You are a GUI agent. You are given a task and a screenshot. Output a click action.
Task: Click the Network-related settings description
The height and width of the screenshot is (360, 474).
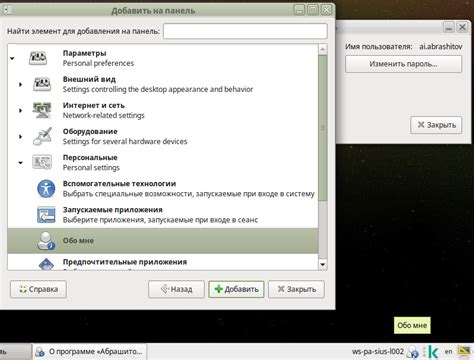(104, 115)
